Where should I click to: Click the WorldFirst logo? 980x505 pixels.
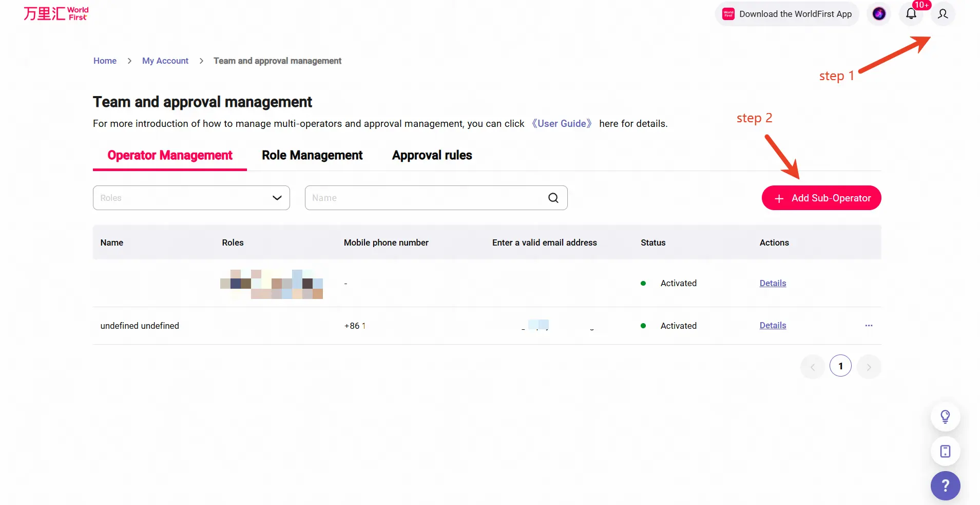point(56,13)
